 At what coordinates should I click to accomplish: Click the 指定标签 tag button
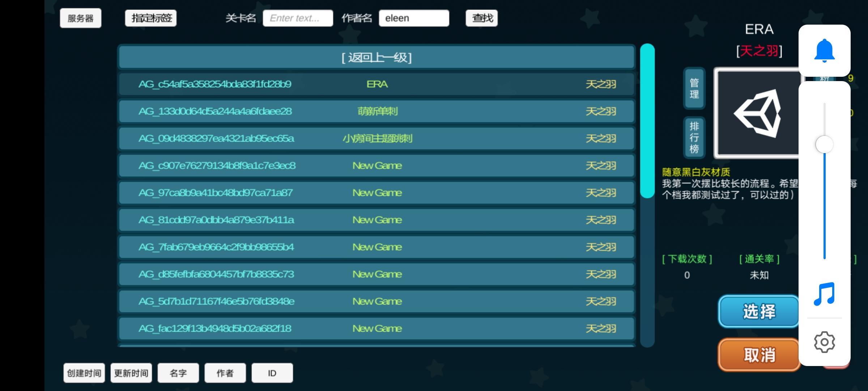coord(151,18)
